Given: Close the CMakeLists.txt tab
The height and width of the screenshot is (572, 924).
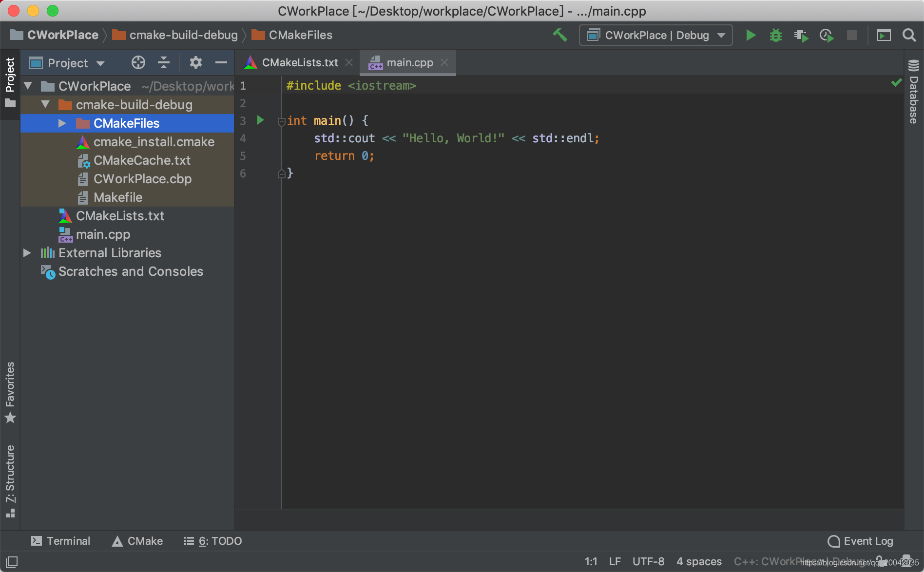Looking at the screenshot, I should pyautogui.click(x=349, y=62).
